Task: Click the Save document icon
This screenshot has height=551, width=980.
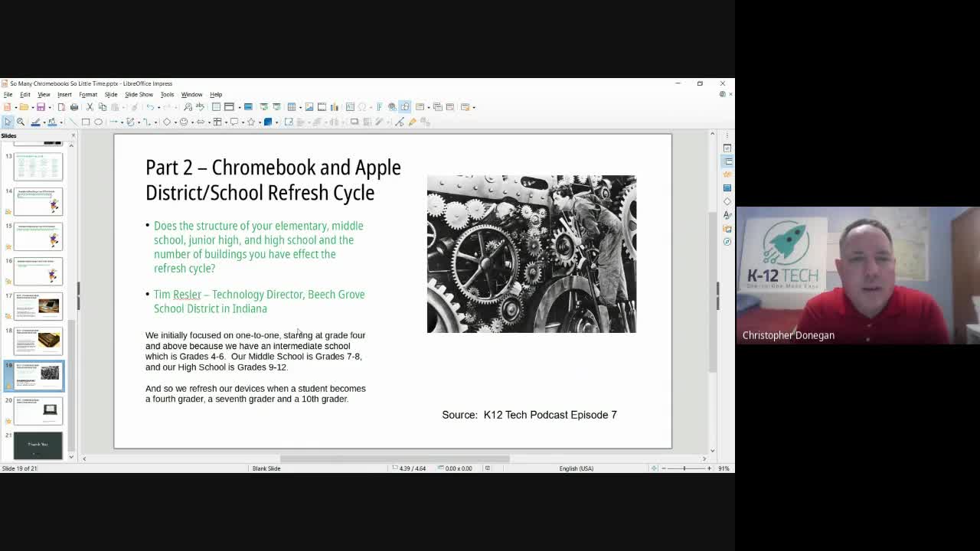Action: pyautogui.click(x=41, y=107)
